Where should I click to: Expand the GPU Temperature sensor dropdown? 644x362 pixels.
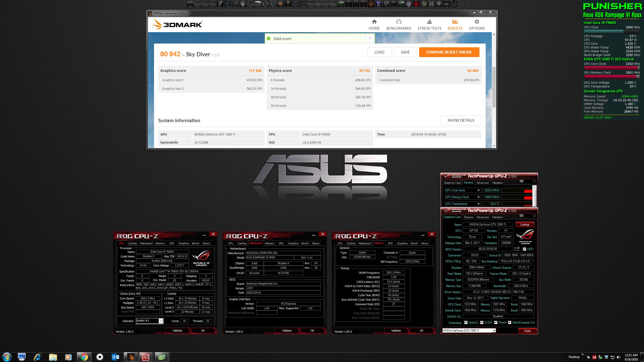[x=478, y=204]
